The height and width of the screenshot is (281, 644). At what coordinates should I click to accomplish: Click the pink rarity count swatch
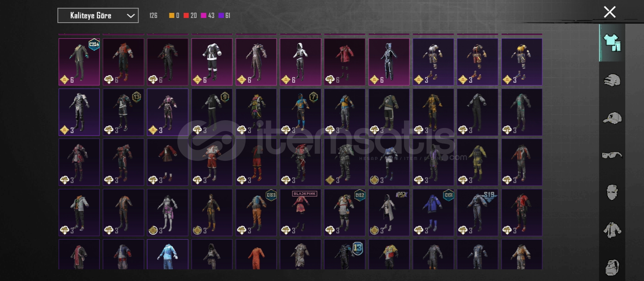[x=203, y=16]
